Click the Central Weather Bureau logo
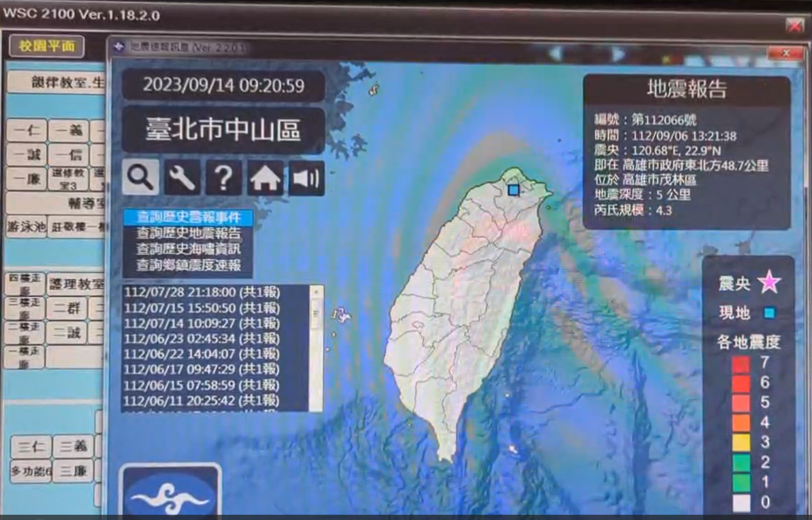812x520 pixels. pos(170,491)
